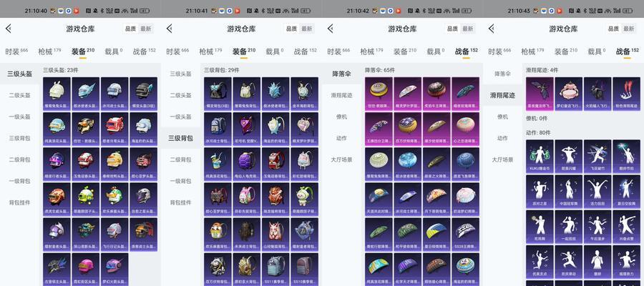644x286 pixels.
Task: Choose 降落伞 in the 21:10:43 sidebar
Action: [x=503, y=74]
